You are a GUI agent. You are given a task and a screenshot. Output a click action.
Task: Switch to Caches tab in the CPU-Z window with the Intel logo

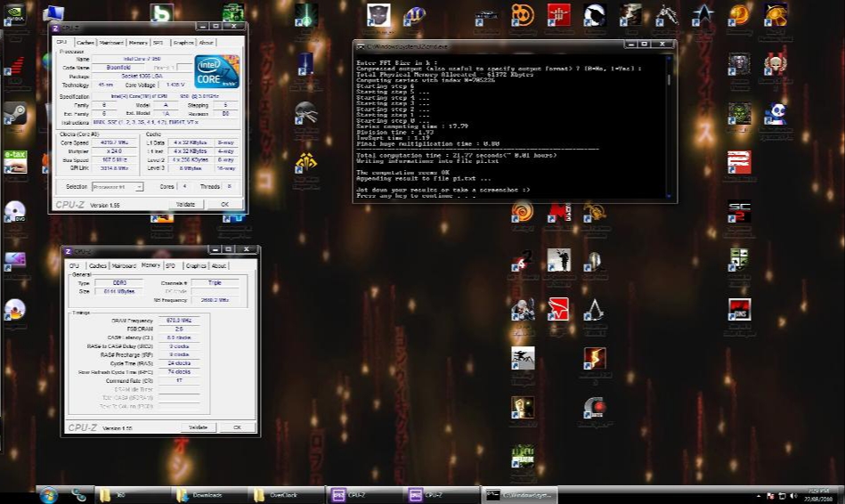click(85, 42)
